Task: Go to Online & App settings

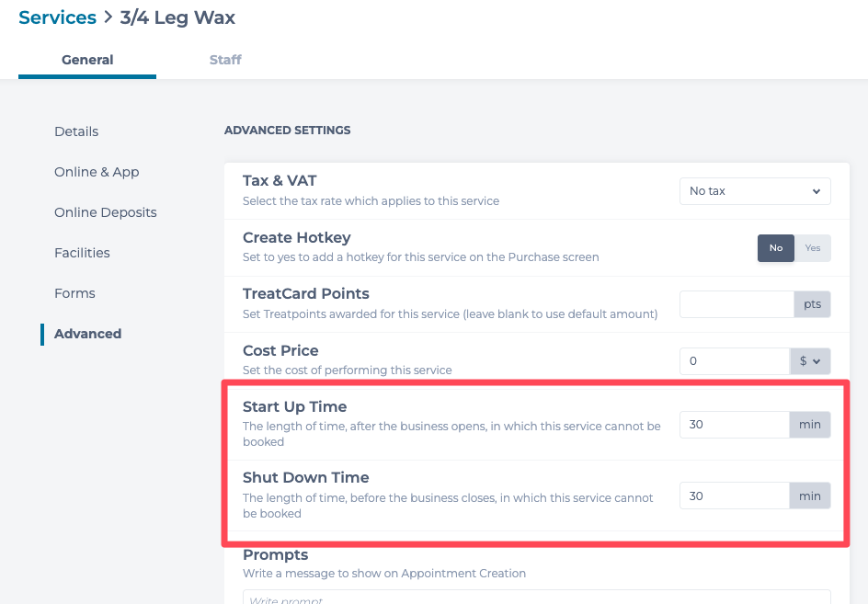Action: 97,172
